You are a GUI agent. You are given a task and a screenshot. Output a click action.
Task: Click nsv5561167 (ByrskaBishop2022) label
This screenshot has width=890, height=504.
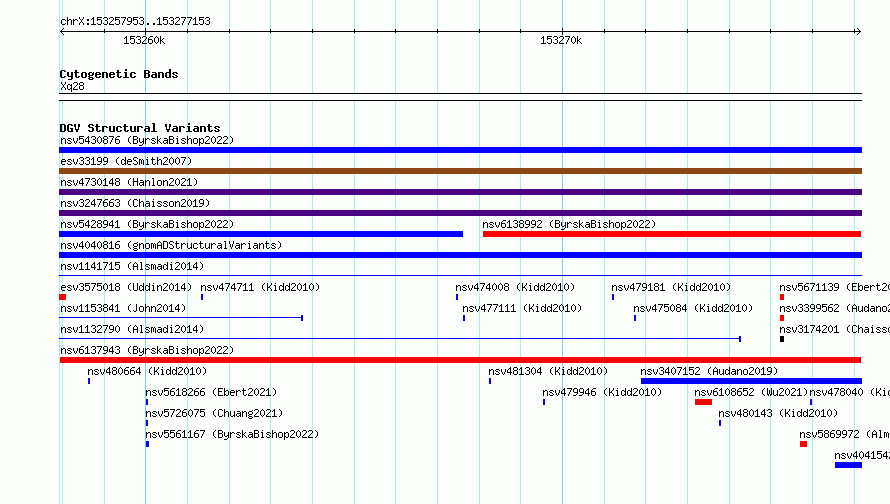[x=232, y=434]
